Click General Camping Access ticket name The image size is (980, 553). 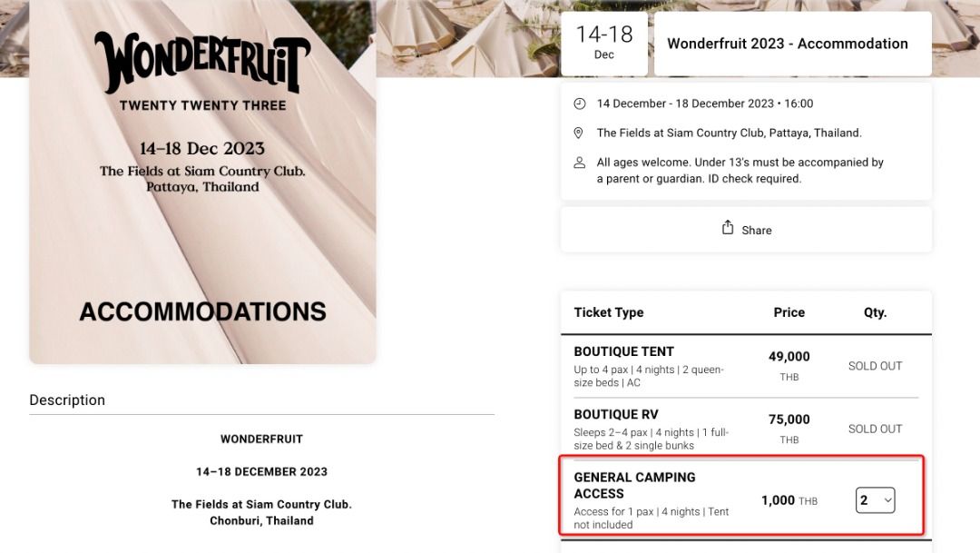click(634, 485)
